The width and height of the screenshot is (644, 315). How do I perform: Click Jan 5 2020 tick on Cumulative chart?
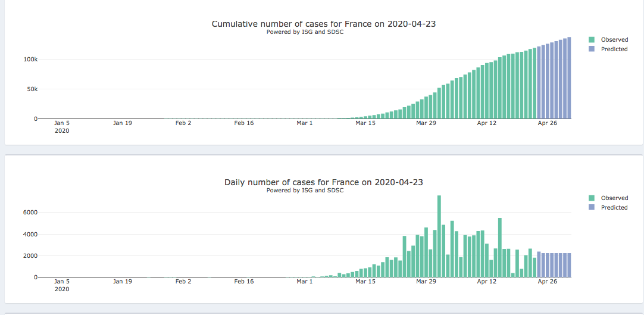pos(62,123)
